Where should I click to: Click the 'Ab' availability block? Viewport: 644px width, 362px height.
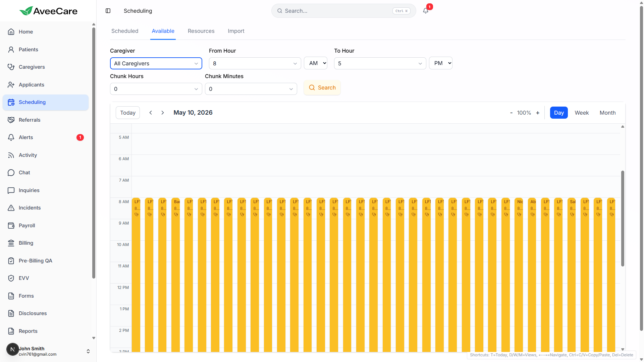coord(532,274)
